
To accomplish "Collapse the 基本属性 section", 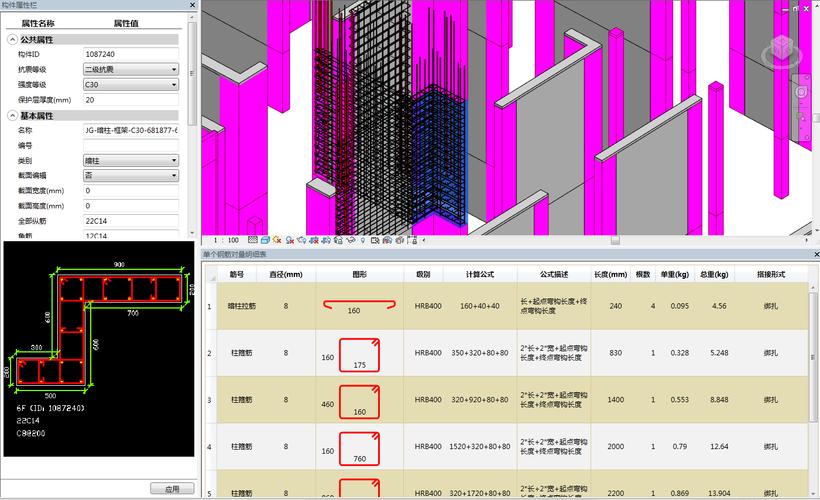I will pyautogui.click(x=13, y=116).
